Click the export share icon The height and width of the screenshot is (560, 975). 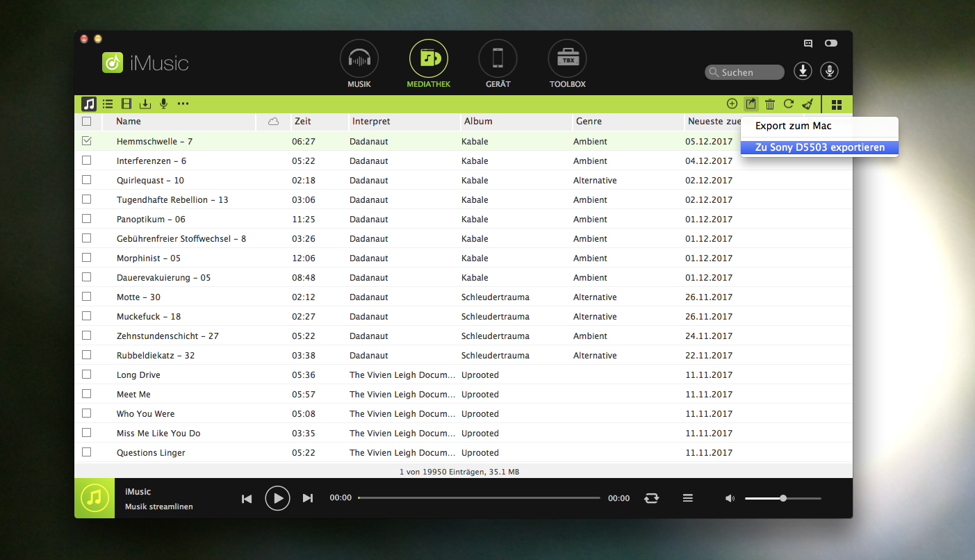751,104
